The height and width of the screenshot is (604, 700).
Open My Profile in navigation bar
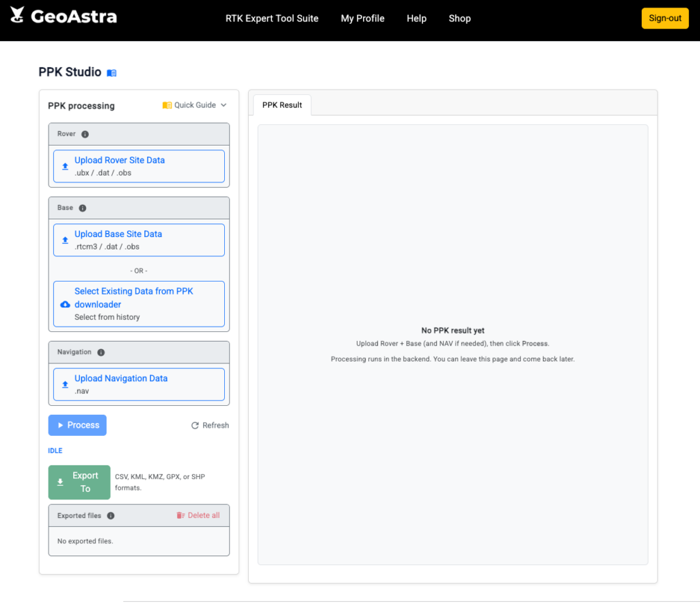[362, 18]
